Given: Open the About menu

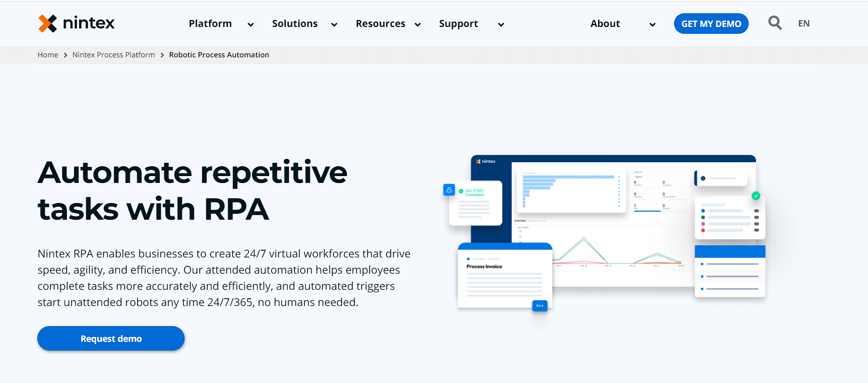Looking at the screenshot, I should click(605, 24).
